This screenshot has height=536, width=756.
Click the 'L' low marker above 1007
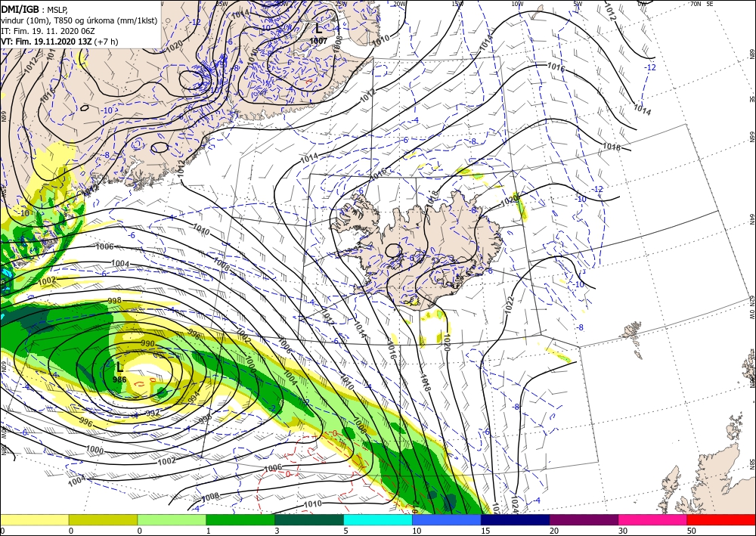318,29
